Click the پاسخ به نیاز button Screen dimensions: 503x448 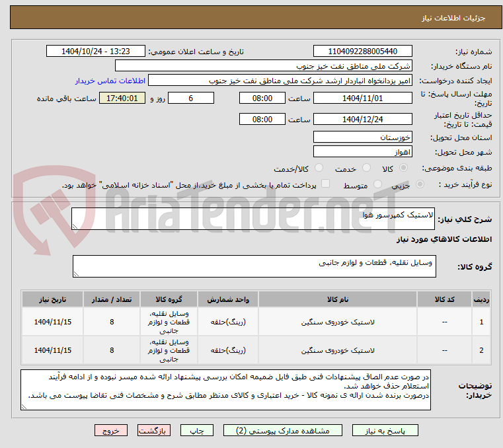point(385,430)
